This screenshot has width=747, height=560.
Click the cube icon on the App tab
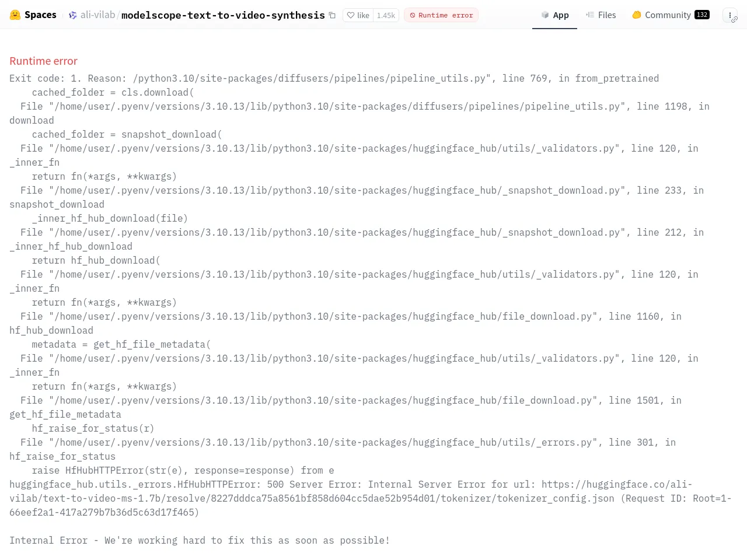(545, 15)
